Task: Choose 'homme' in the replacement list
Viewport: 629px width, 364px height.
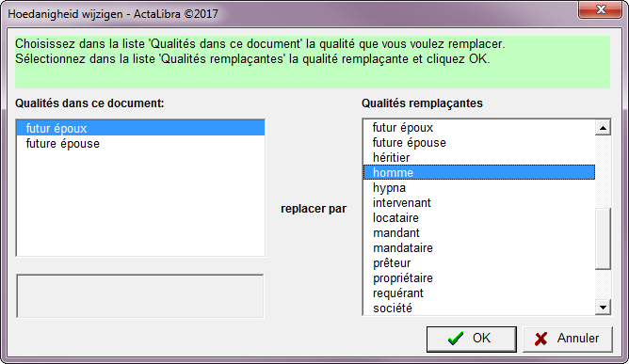Action: point(479,172)
